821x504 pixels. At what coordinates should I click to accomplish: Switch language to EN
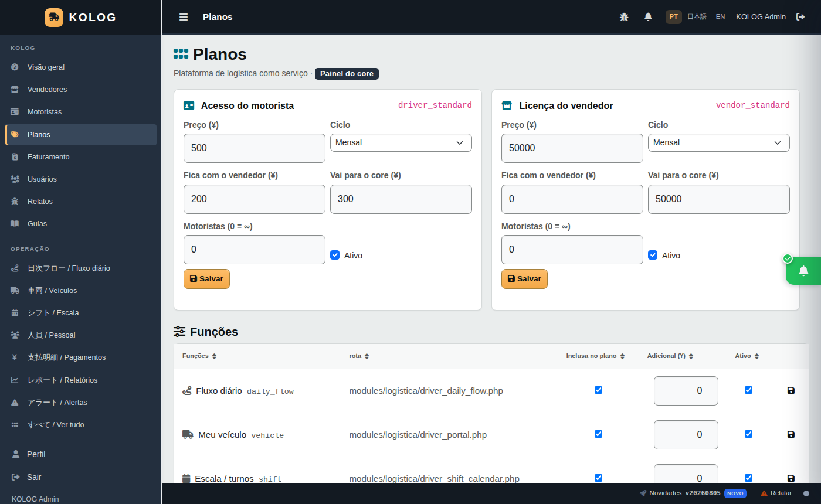click(x=720, y=17)
